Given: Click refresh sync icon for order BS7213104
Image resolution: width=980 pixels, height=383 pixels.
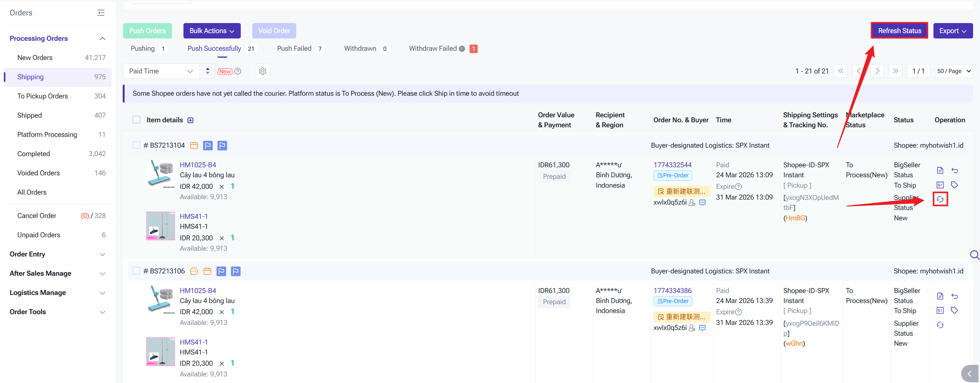Looking at the screenshot, I should click(x=940, y=199).
